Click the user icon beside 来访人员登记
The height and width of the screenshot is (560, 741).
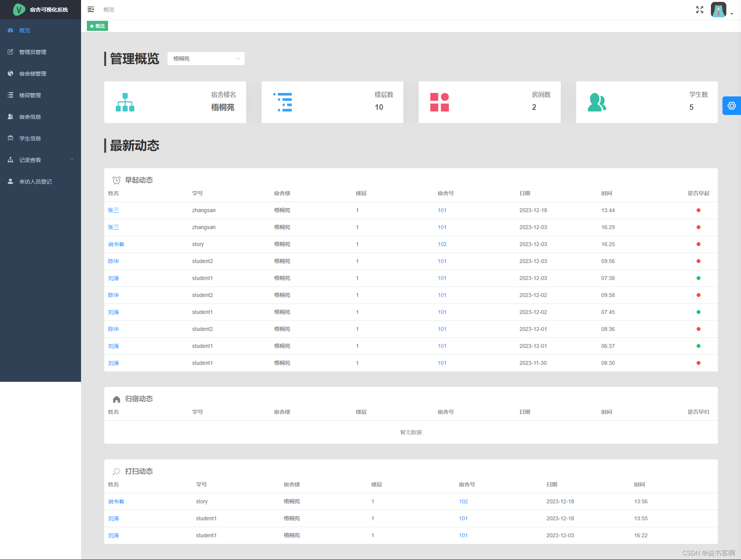point(10,181)
